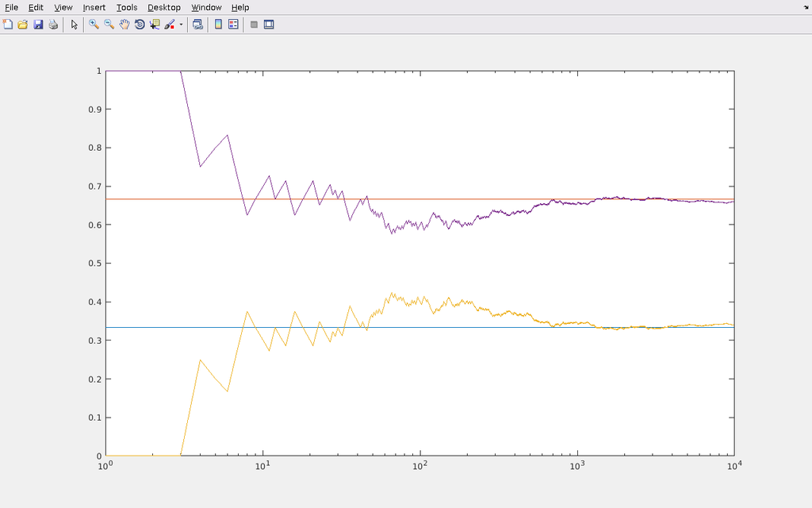Click the y-axis label 0.8

pos(95,148)
